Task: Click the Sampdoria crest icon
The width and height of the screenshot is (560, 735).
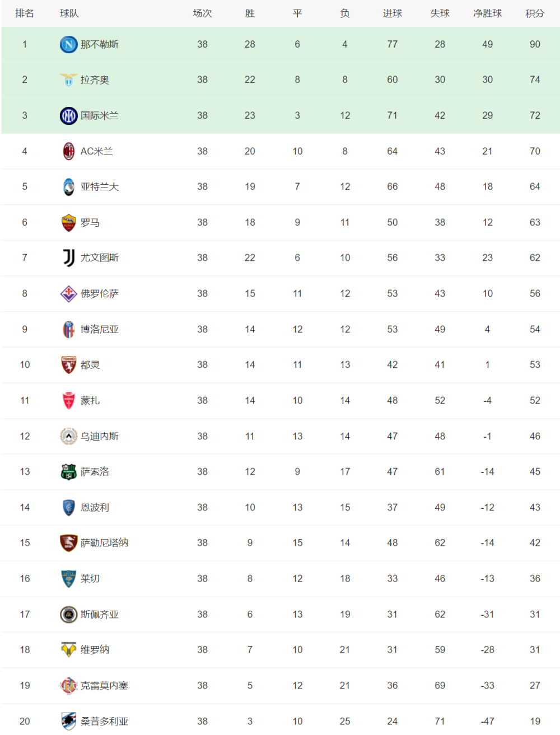Action: coord(68,721)
